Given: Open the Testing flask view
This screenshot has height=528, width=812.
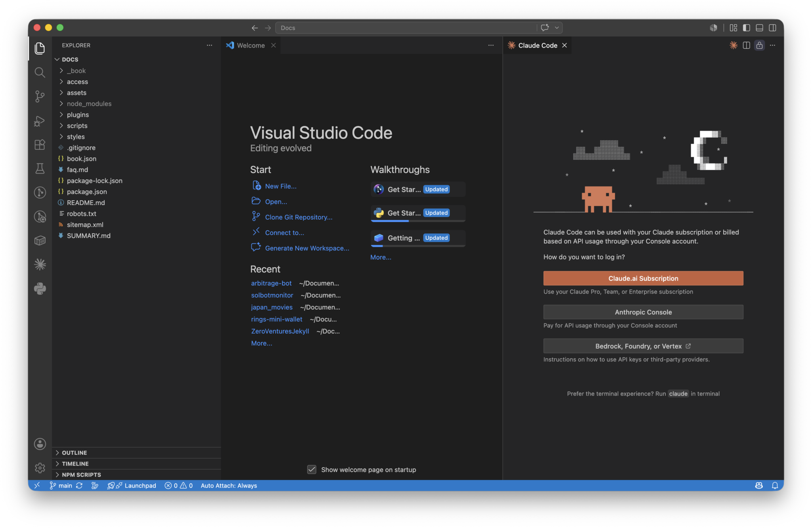Looking at the screenshot, I should pyautogui.click(x=40, y=168).
